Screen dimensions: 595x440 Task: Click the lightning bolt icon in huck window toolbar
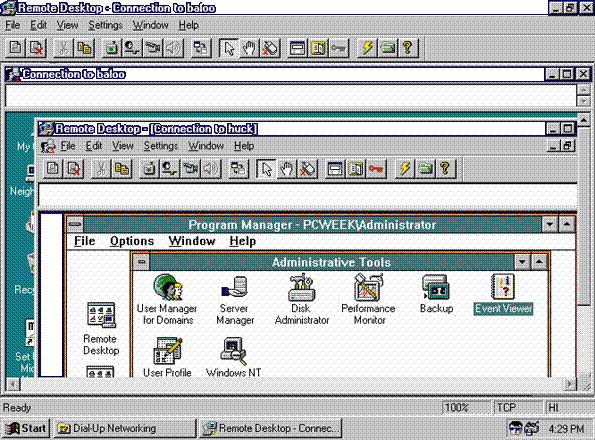[405, 169]
